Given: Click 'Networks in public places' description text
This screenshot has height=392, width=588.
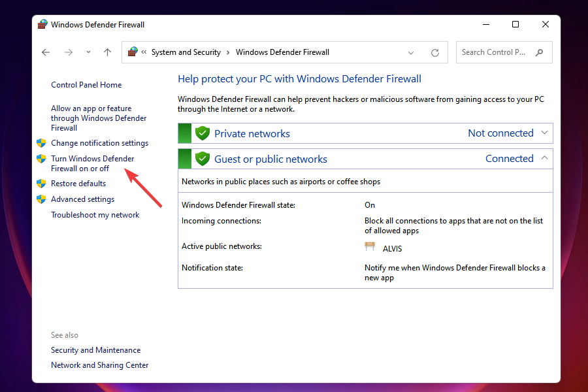Looking at the screenshot, I should (x=281, y=182).
